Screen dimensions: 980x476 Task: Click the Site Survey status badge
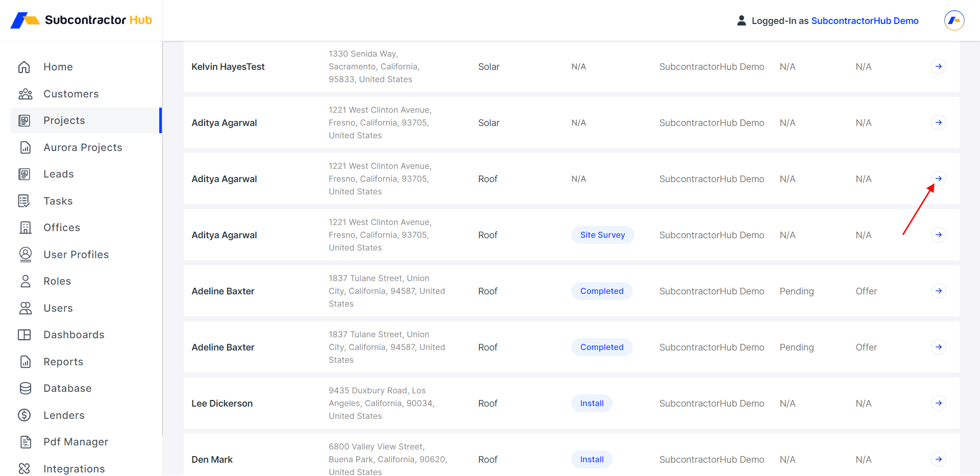click(x=602, y=235)
